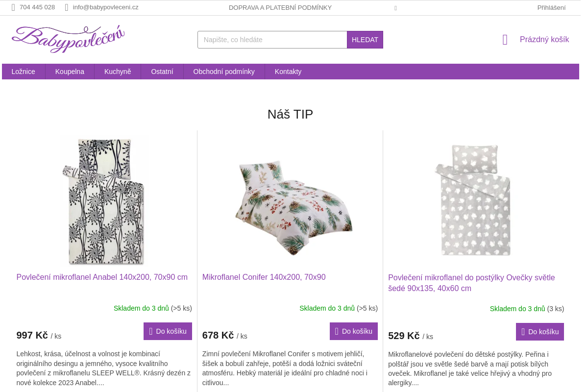This screenshot has width=588, height=392.
Task: Open the Ložnice menu
Action: tap(24, 72)
